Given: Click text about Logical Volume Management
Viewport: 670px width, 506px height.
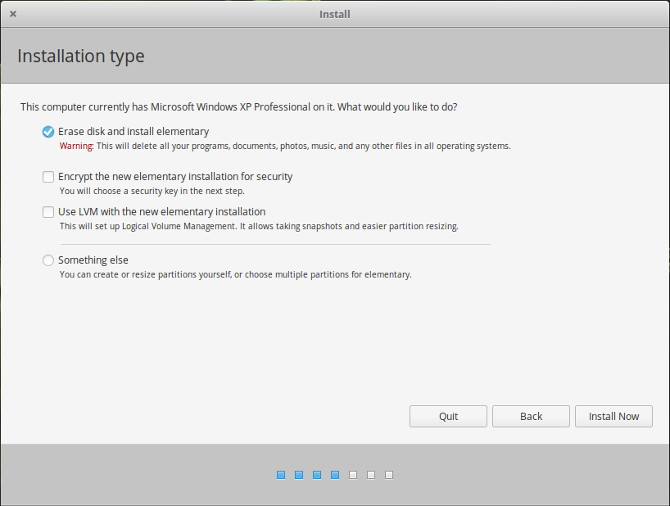Looking at the screenshot, I should pos(259,226).
